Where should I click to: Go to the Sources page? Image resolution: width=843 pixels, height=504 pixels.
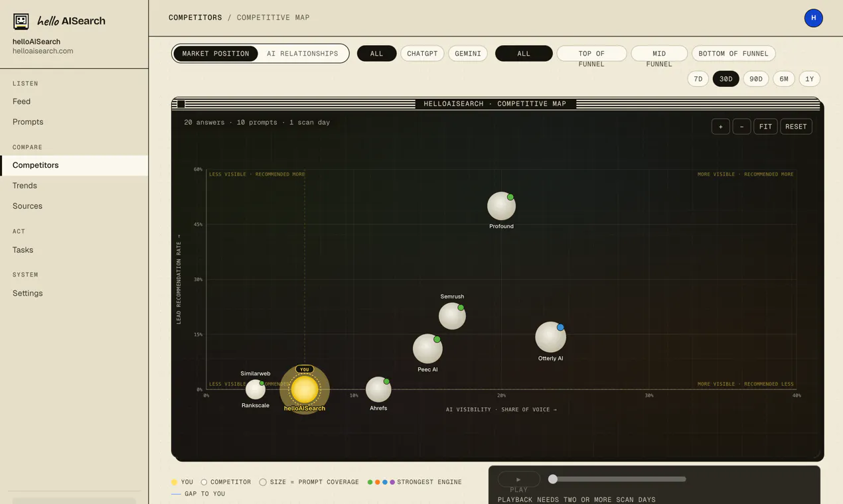[x=74, y=206]
